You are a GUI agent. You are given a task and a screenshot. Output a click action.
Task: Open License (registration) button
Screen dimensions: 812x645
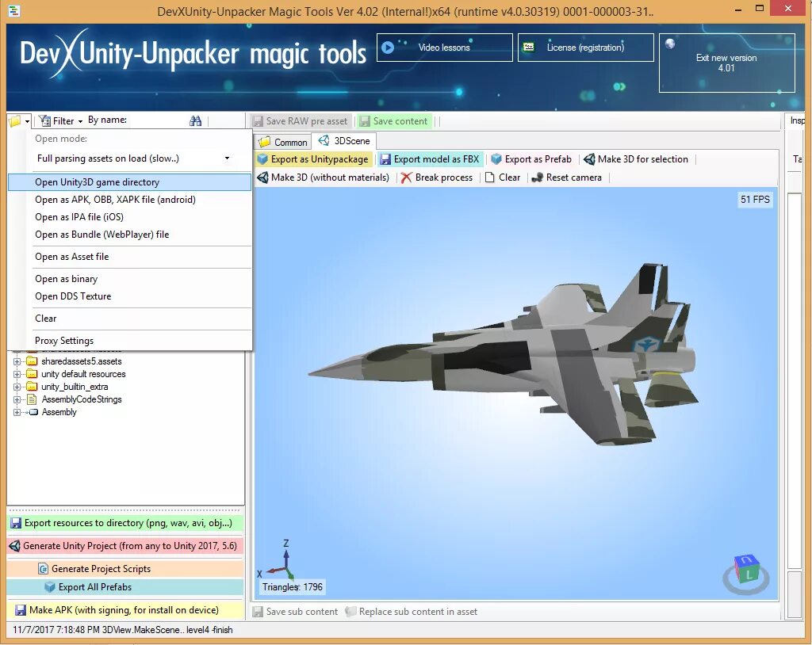tap(586, 48)
